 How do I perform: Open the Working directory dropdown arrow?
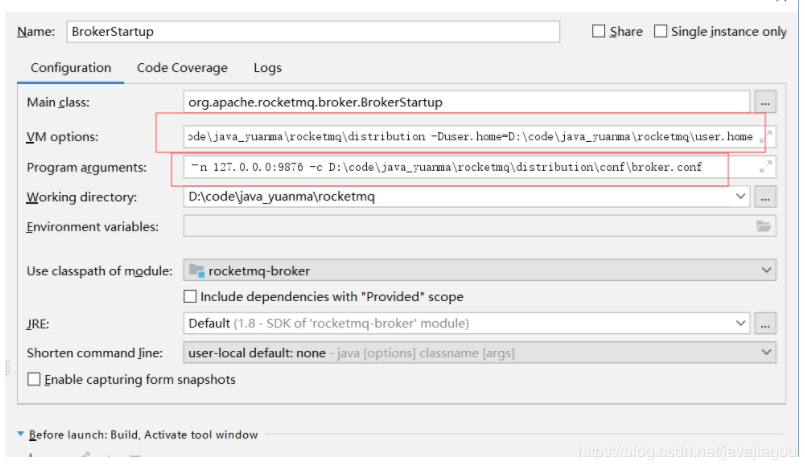pyautogui.click(x=740, y=196)
